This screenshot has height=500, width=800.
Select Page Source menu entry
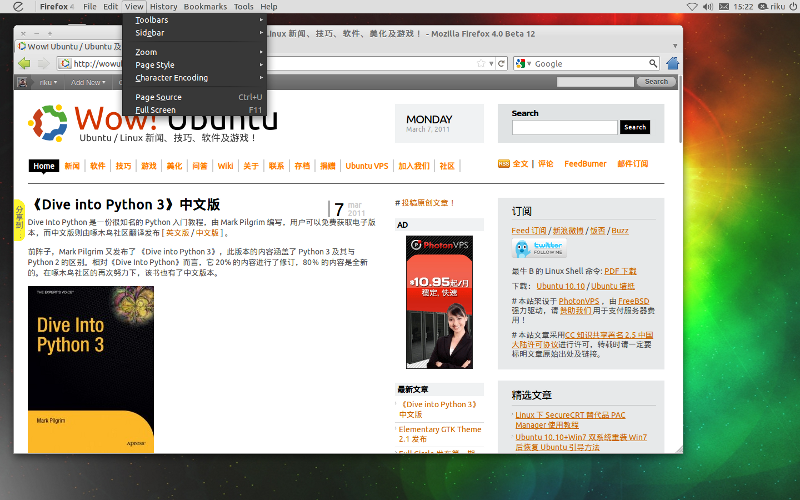[194, 97]
